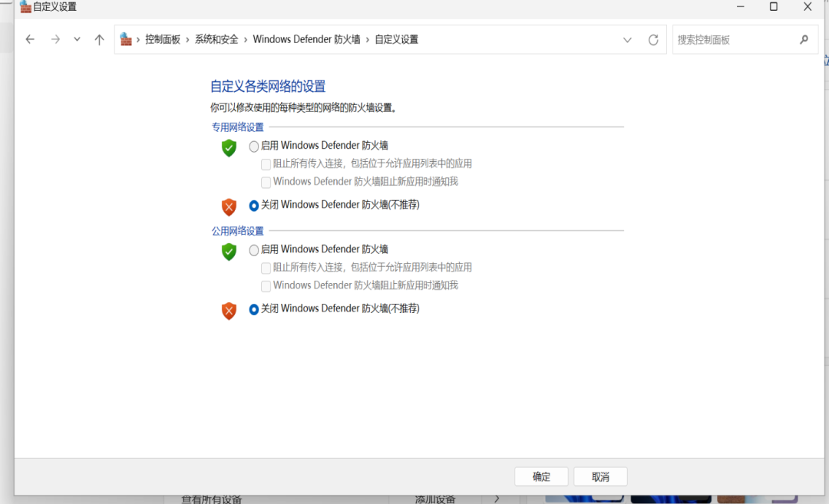Screen dimensions: 829x504
Task: Check 阻止新应用时通知我 under 公用网络设置
Action: point(266,286)
